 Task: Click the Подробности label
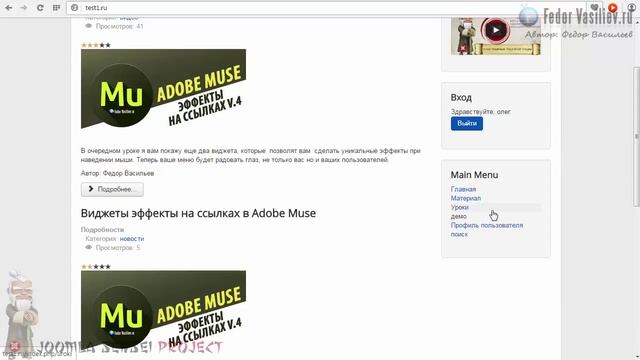(102, 230)
